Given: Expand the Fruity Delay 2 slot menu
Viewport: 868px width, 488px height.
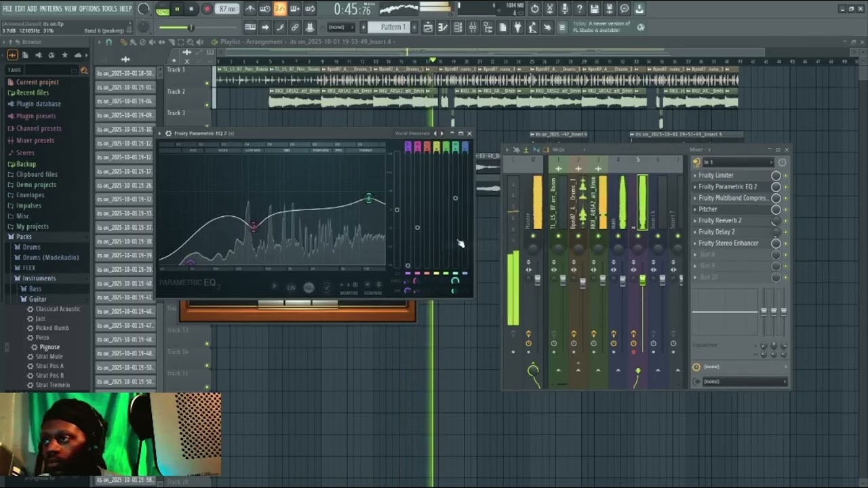Looking at the screenshot, I should (694, 232).
